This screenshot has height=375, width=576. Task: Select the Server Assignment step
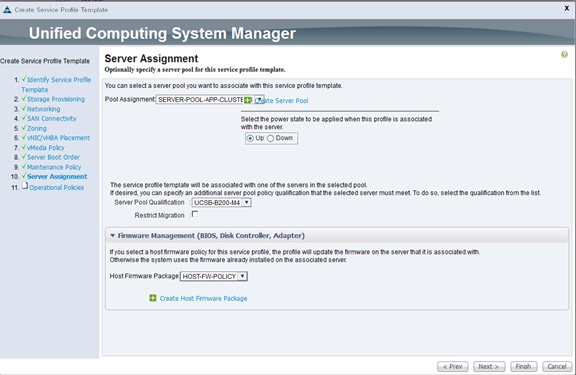(57, 177)
